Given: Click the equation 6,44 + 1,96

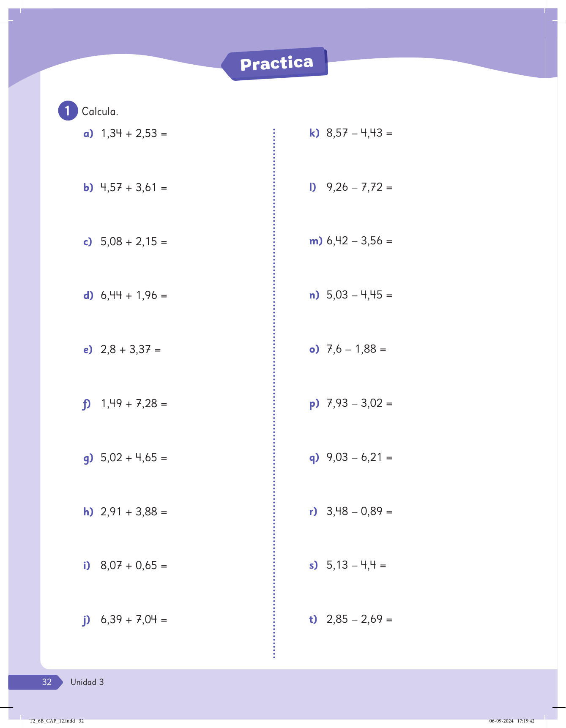Looking at the screenshot, I should coord(134,295).
